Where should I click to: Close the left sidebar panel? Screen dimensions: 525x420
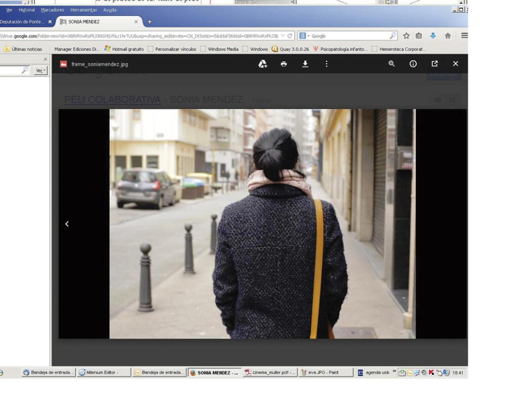45,59
